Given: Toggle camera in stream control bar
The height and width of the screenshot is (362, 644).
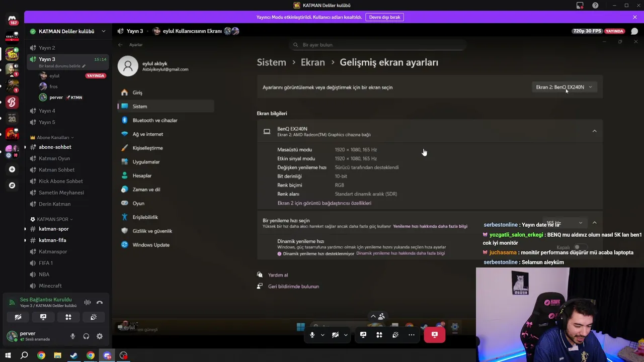Looking at the screenshot, I should point(335,335).
